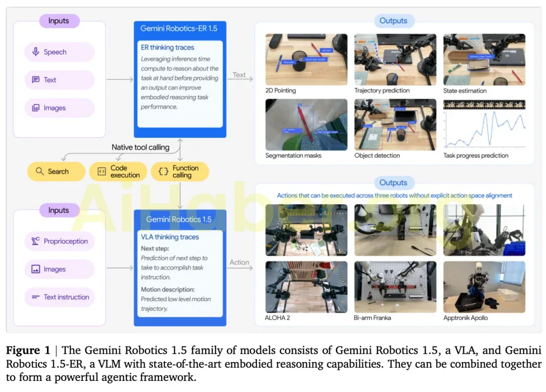Collapse the Gemini Robotics-ER 1.5 box
Viewport: 546px width, 392px height.
click(x=180, y=28)
